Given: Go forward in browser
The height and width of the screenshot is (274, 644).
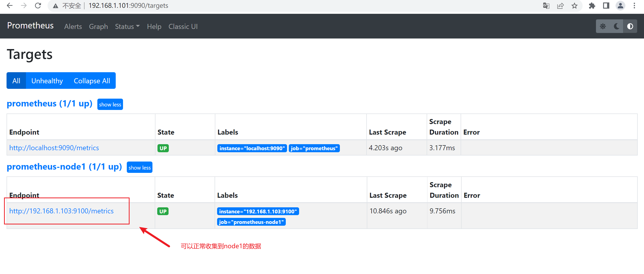Looking at the screenshot, I should coord(24,6).
